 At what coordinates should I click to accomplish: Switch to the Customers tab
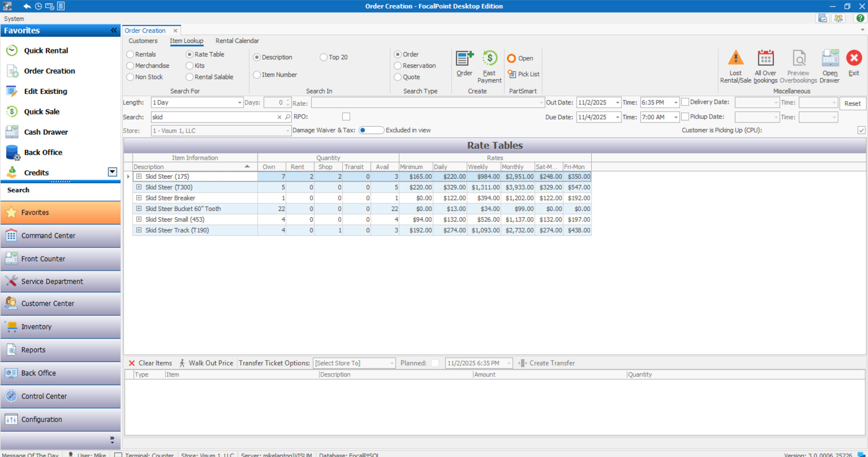143,41
